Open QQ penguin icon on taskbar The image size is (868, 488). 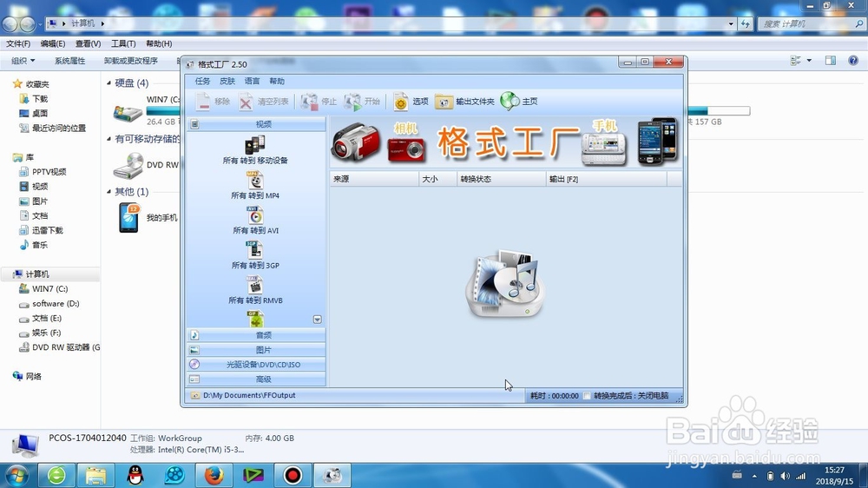(135, 475)
